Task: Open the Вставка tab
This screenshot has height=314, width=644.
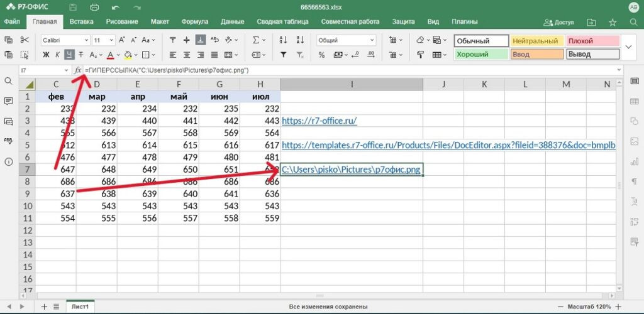Action: click(x=82, y=22)
